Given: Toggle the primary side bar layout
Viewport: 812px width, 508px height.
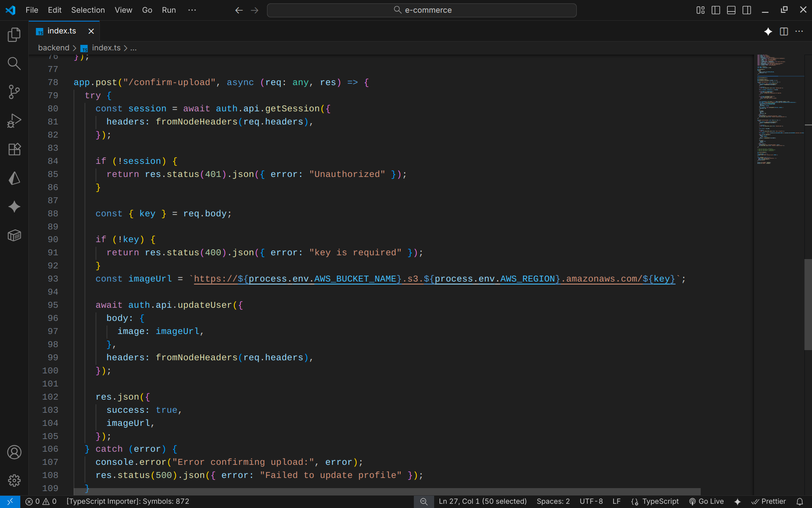Looking at the screenshot, I should pos(716,10).
